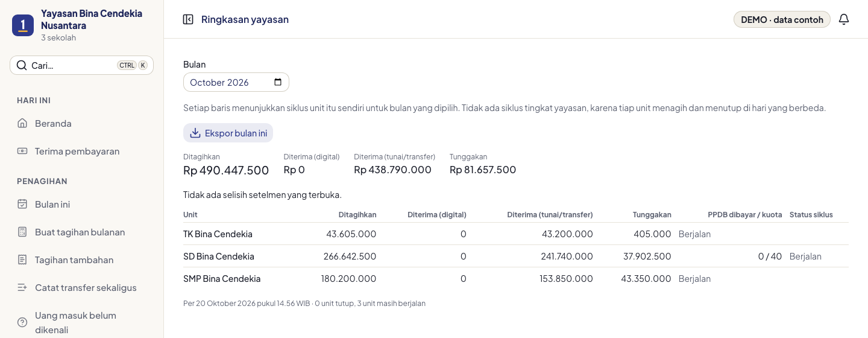Click the 0 / 40 PPDB quota value
The height and width of the screenshot is (338, 868).
[770, 256]
